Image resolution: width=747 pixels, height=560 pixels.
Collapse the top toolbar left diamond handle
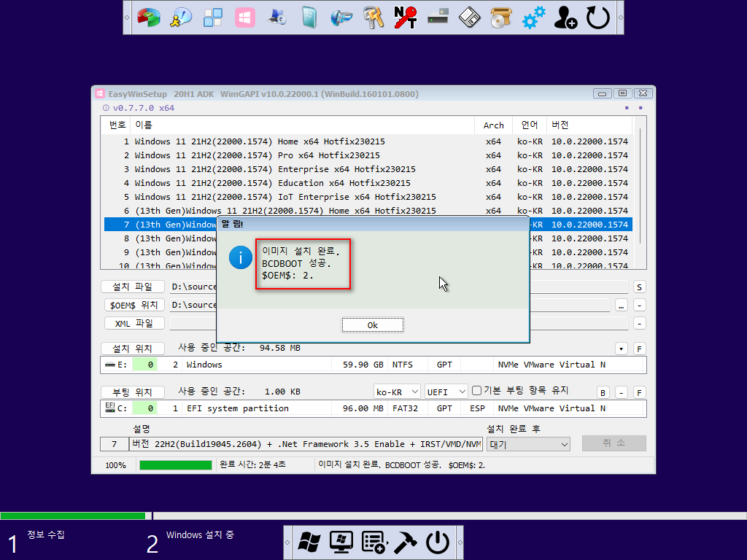[x=127, y=17]
